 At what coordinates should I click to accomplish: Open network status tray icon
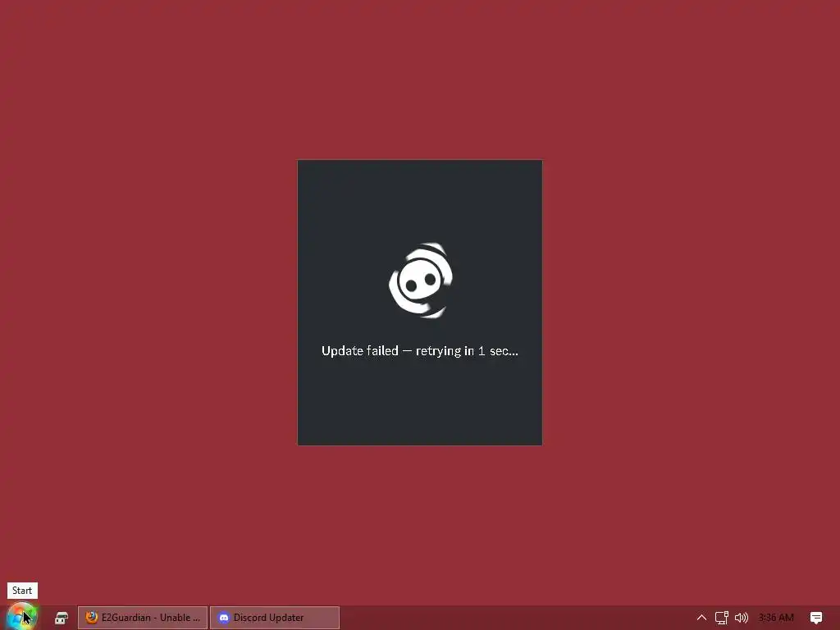tap(722, 618)
